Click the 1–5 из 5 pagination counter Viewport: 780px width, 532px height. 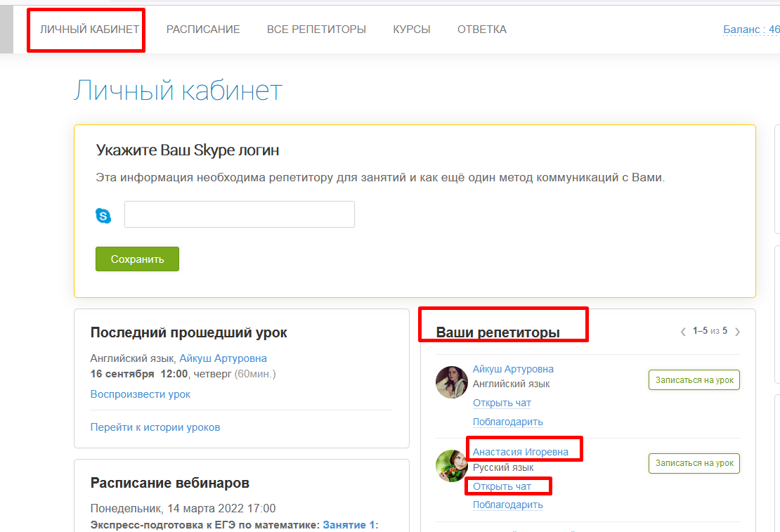(710, 331)
